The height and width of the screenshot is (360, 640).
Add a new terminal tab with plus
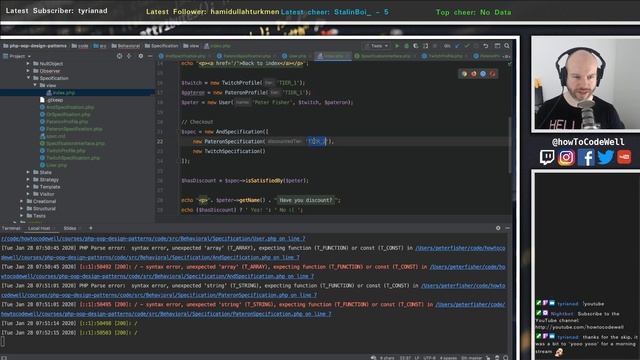(x=91, y=228)
